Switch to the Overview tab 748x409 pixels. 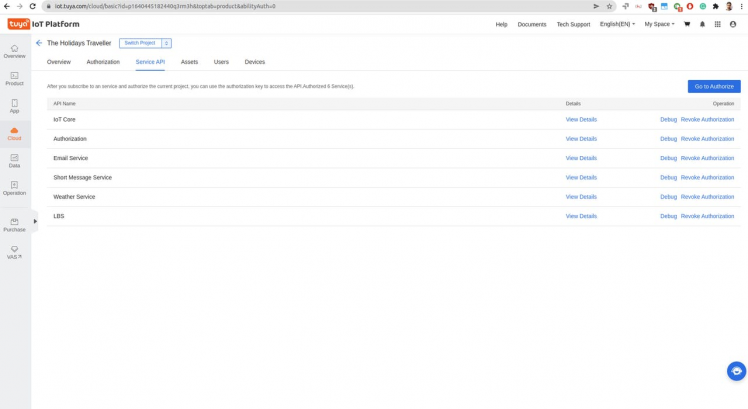click(x=59, y=62)
